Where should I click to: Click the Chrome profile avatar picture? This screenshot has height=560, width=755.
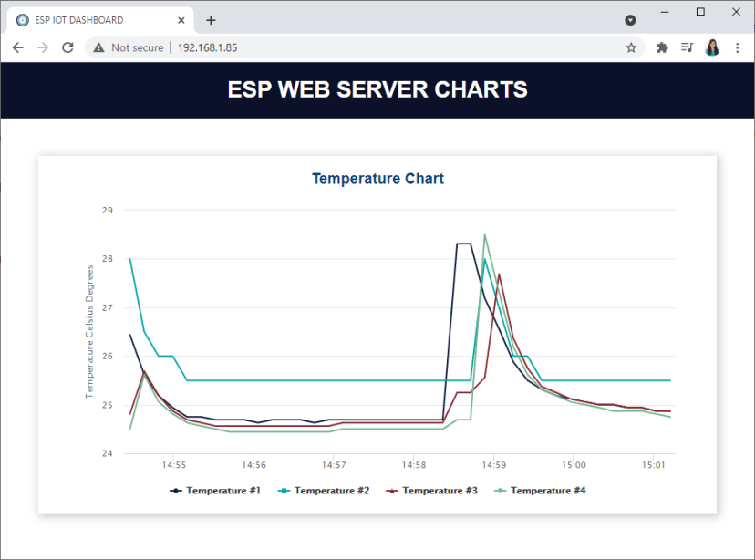[x=712, y=47]
